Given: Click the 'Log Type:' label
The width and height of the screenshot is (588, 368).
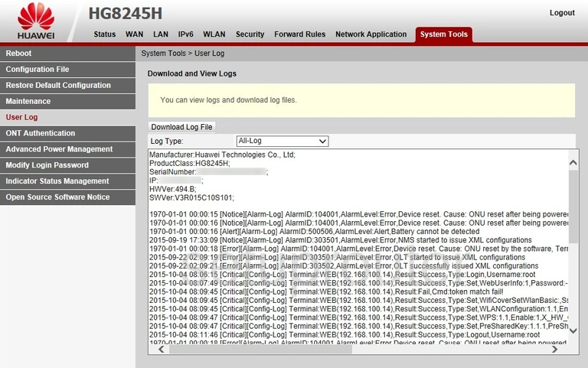Looking at the screenshot, I should [x=166, y=142].
